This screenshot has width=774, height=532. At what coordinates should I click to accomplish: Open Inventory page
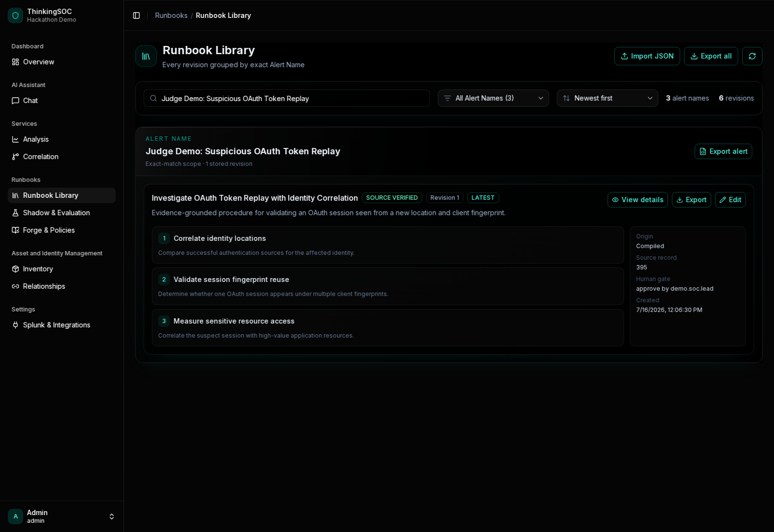coord(62,269)
